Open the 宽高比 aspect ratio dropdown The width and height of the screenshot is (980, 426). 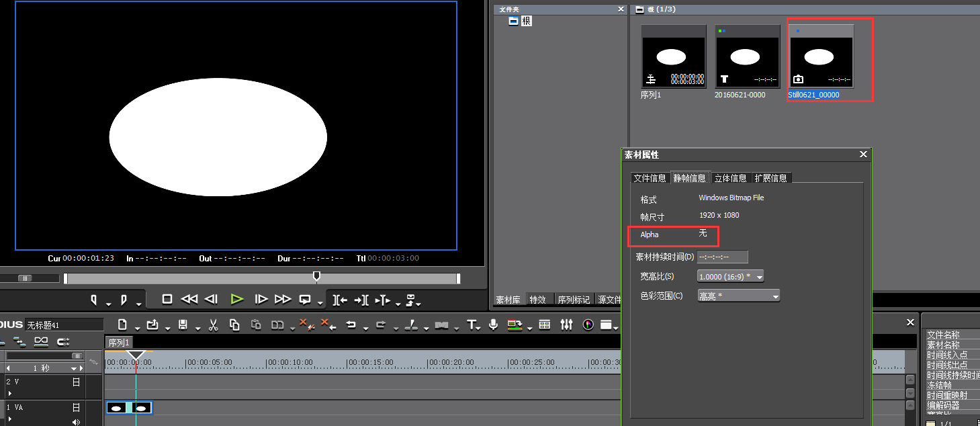pos(731,276)
